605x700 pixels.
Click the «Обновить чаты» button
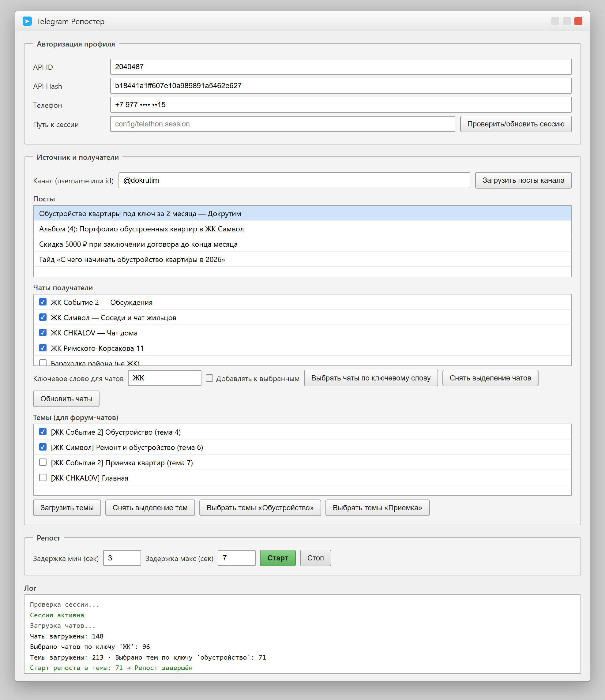(66, 399)
